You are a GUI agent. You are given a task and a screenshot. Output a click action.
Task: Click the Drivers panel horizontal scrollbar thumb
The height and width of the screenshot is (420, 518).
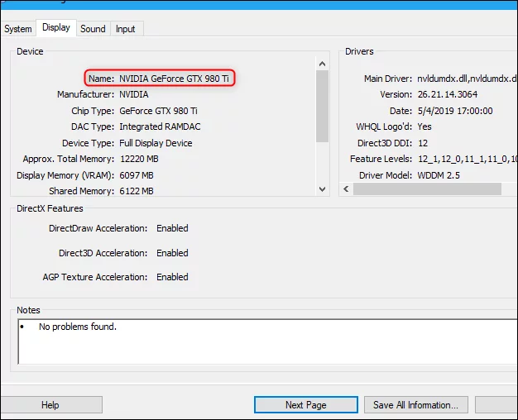point(427,189)
